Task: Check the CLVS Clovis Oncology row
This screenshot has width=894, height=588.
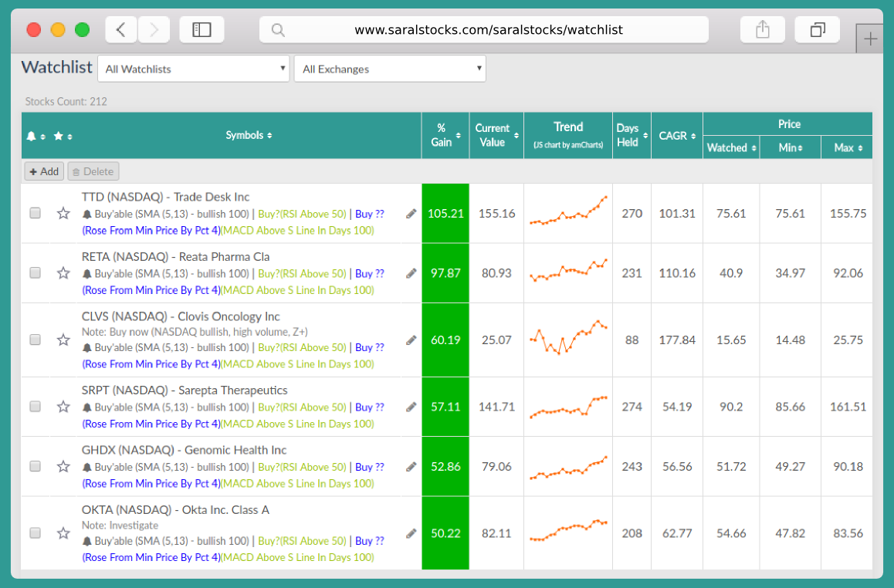Action: (x=36, y=340)
